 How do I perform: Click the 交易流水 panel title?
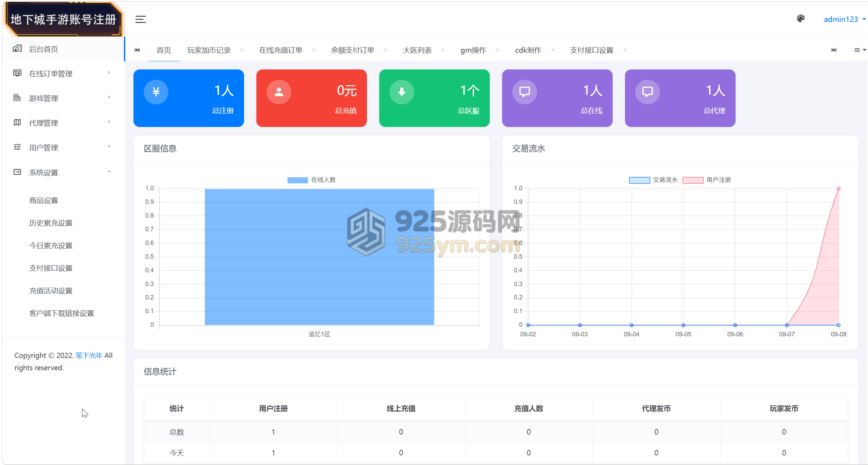click(528, 148)
